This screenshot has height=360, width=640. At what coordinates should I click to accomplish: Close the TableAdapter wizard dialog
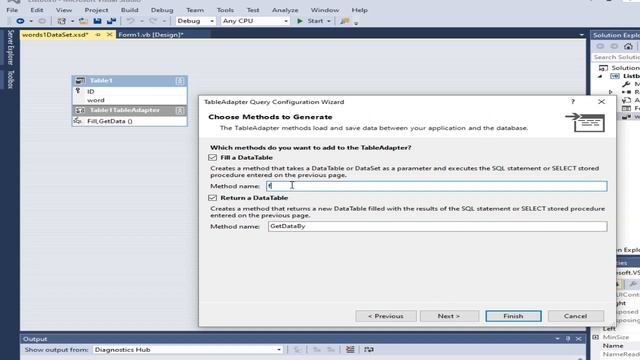click(x=602, y=102)
